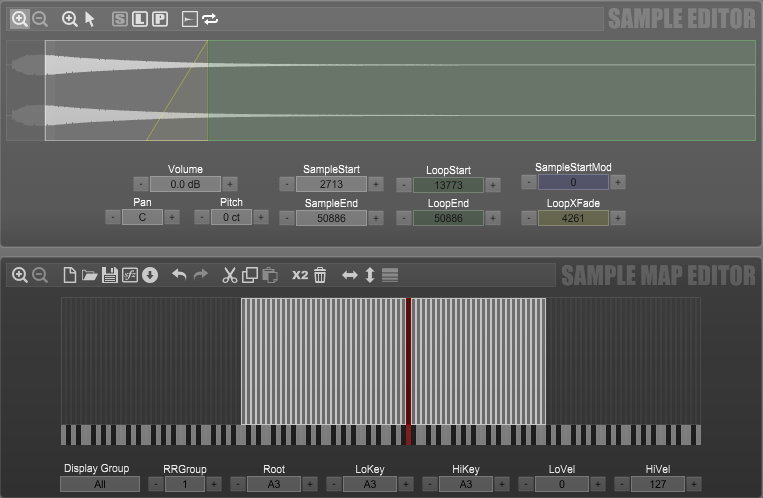
Task: Zoom in the Sample Map Editor
Action: click(x=19, y=275)
